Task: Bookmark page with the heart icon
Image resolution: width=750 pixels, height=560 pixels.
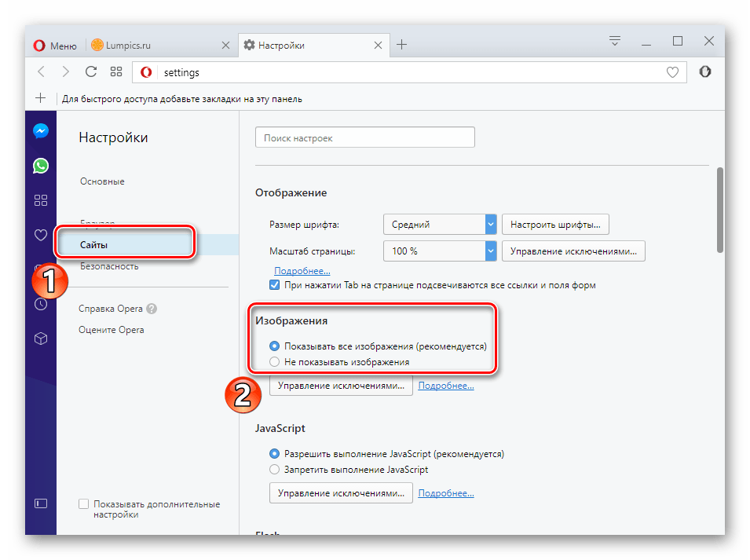Action: tap(672, 72)
